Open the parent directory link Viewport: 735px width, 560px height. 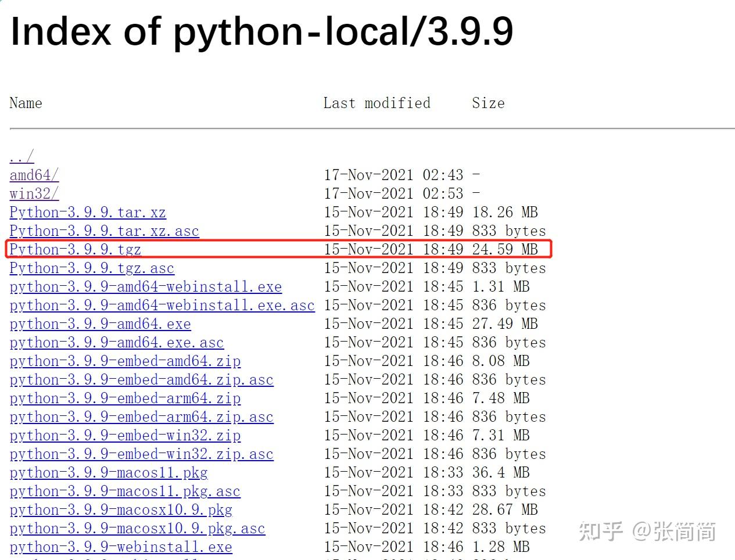click(x=21, y=156)
